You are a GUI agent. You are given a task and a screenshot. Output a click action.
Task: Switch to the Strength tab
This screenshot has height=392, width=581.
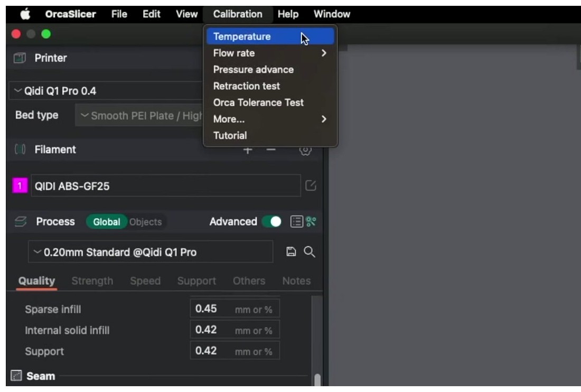pyautogui.click(x=92, y=281)
